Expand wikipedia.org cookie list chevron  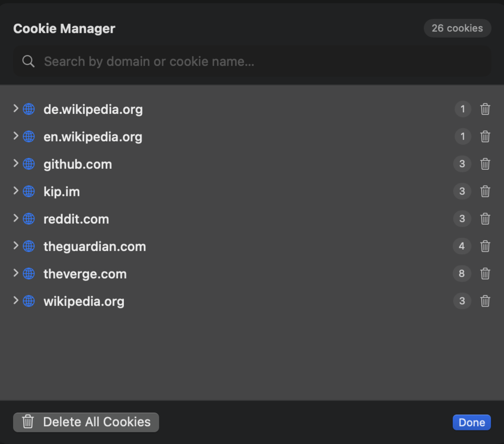16,300
